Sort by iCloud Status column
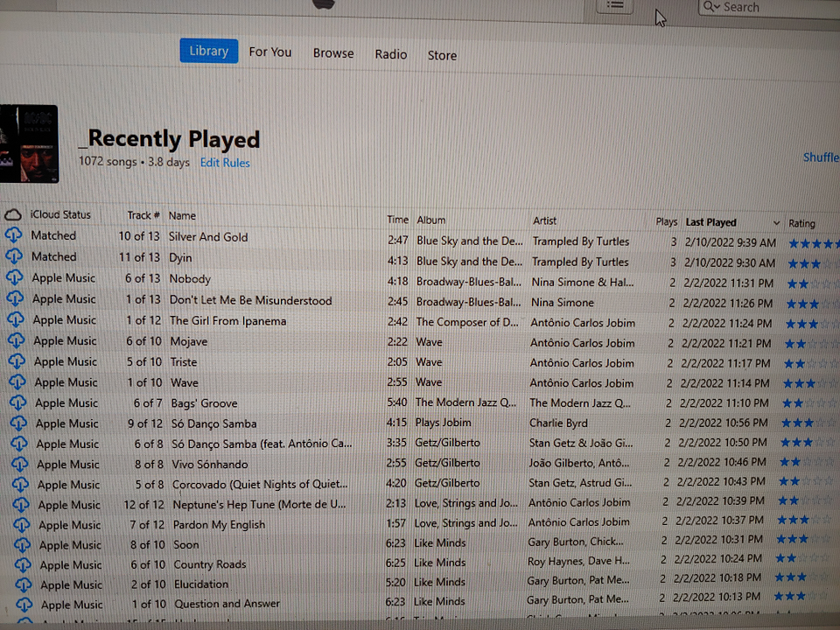 [x=60, y=214]
